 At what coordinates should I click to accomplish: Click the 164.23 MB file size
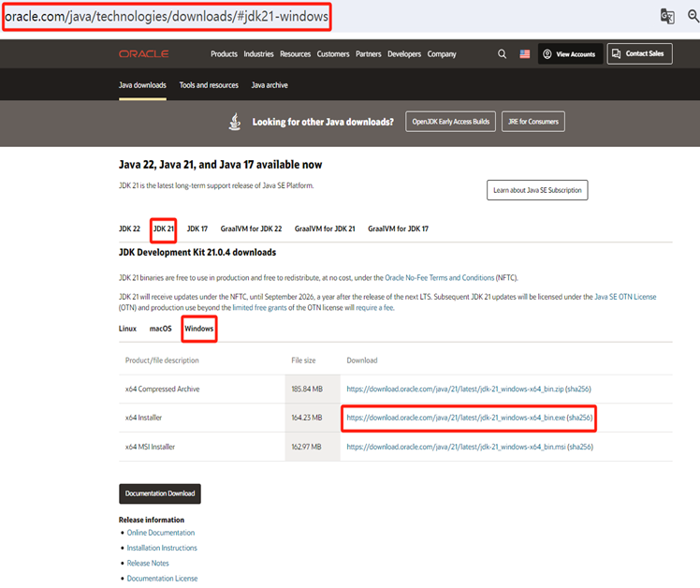(307, 418)
